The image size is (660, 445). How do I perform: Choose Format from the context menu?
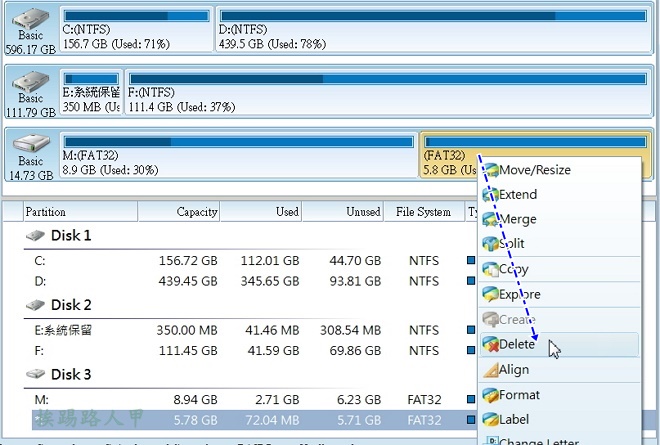pos(559,395)
